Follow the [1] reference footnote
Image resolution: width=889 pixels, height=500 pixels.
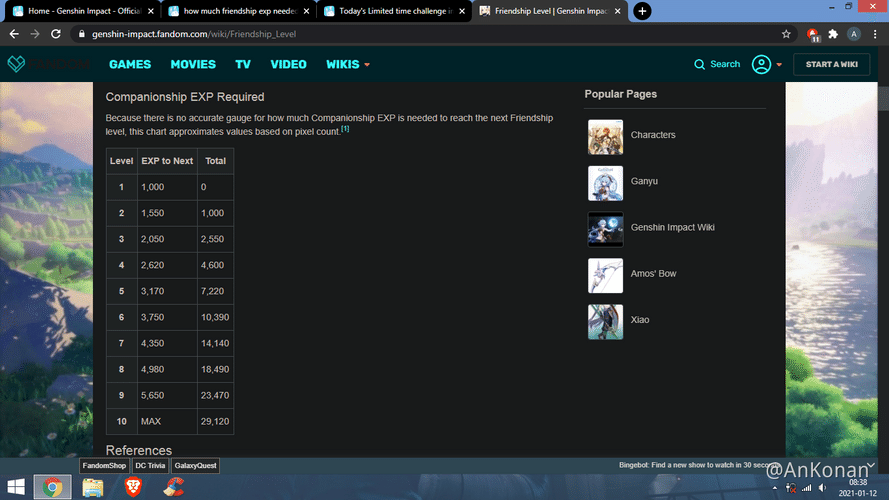point(345,129)
